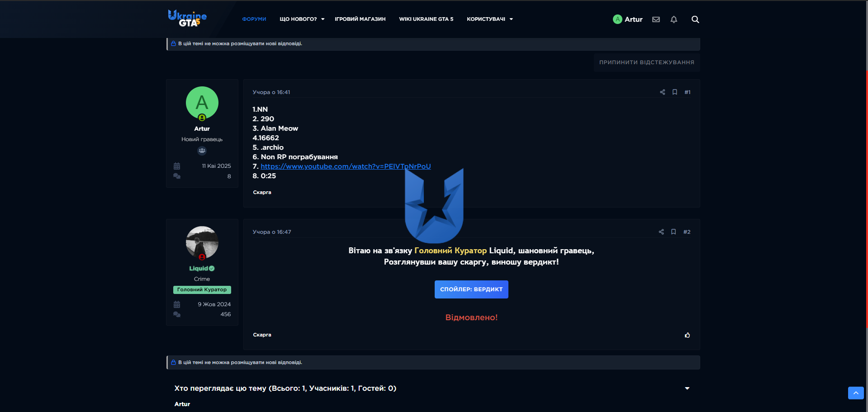
Task: Open the inbox envelope icon
Action: [x=656, y=19]
